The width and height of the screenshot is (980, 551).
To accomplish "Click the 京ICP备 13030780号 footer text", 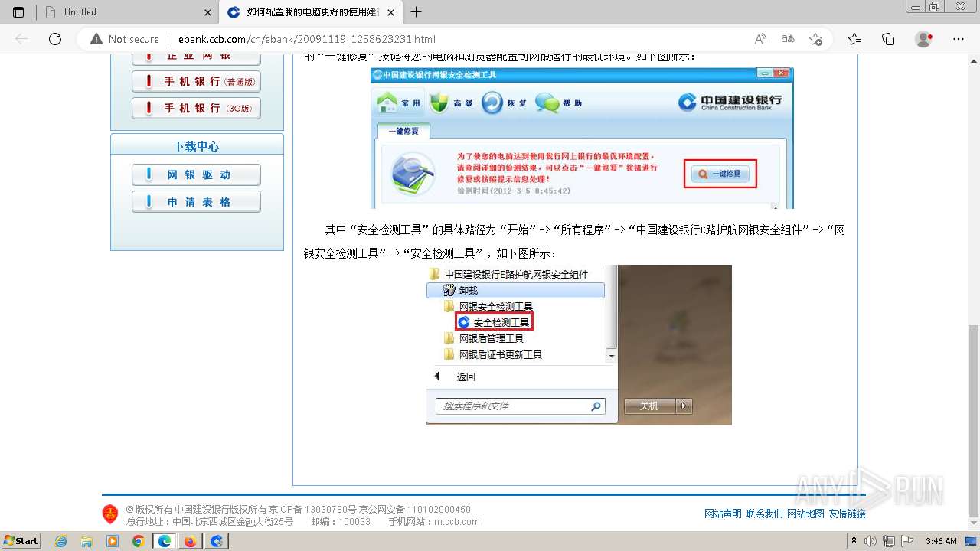I will coord(312,510).
